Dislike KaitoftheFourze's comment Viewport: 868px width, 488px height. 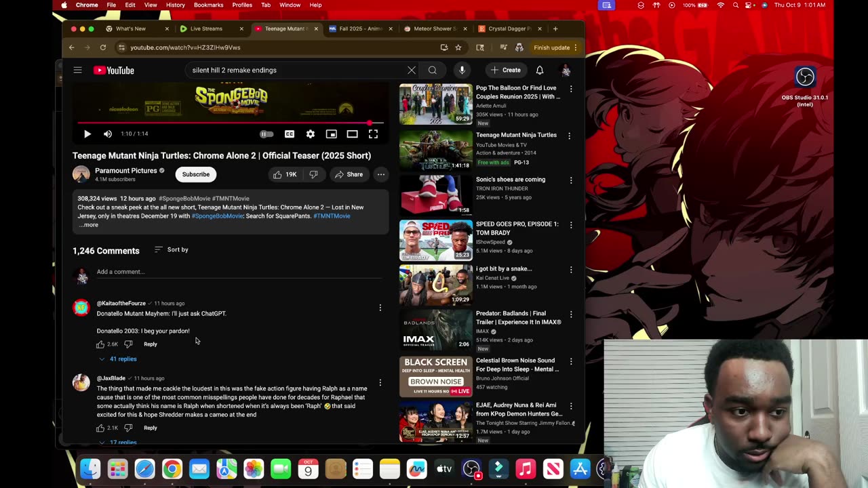[x=128, y=344]
